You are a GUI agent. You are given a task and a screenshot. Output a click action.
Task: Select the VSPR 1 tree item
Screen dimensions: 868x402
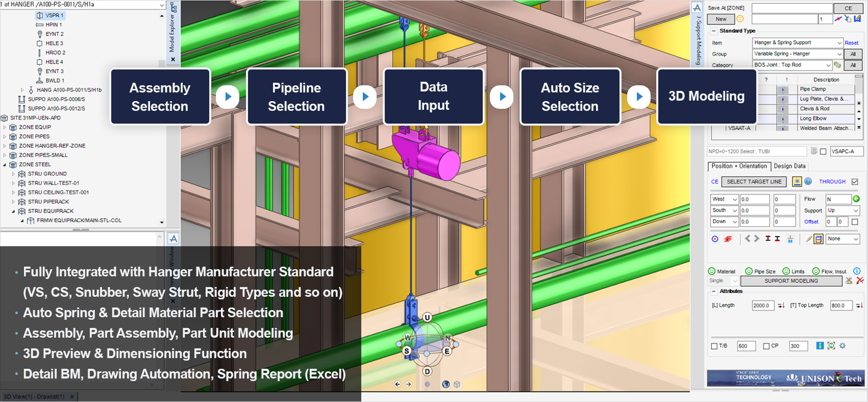(x=51, y=15)
